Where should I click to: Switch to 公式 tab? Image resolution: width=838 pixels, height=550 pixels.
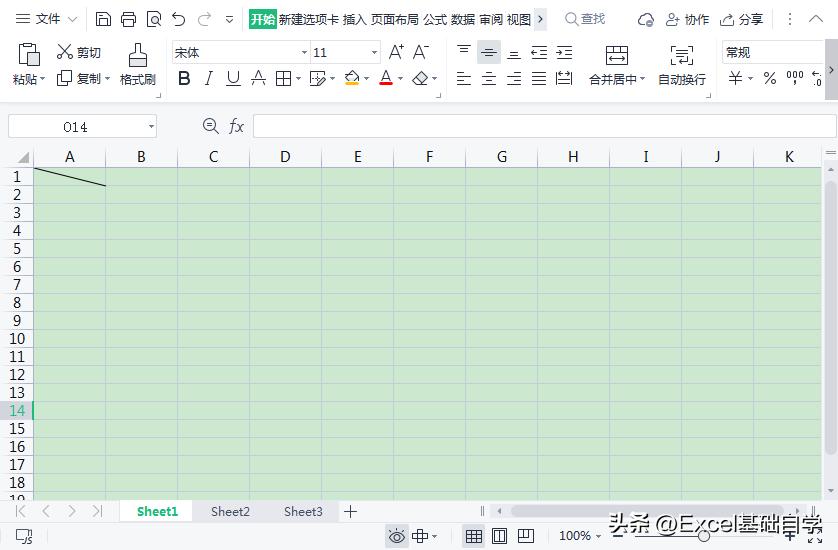435,20
